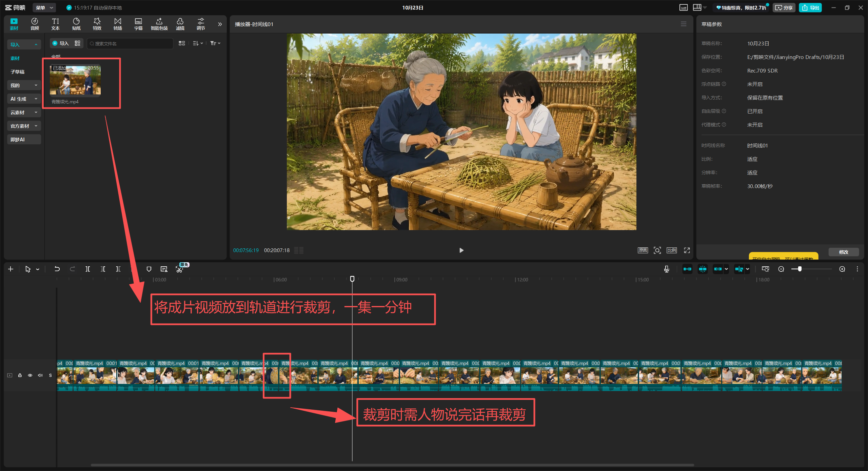Open fullscreen preview in the player
Image resolution: width=868 pixels, height=471 pixels.
coord(687,250)
